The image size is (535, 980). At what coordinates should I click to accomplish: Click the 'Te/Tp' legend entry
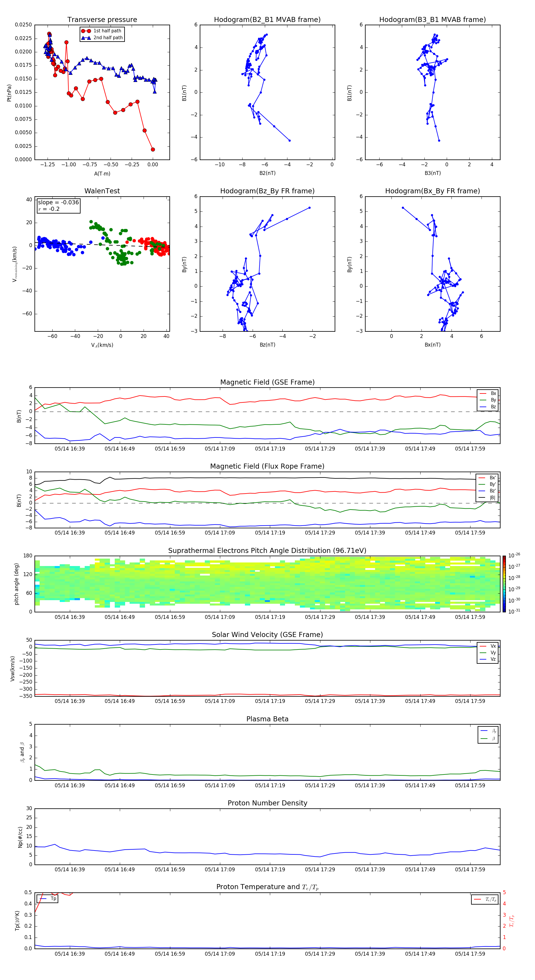pos(485,899)
